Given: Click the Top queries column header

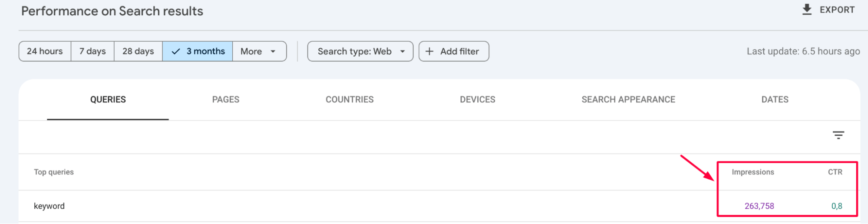Looking at the screenshot, I should (54, 172).
